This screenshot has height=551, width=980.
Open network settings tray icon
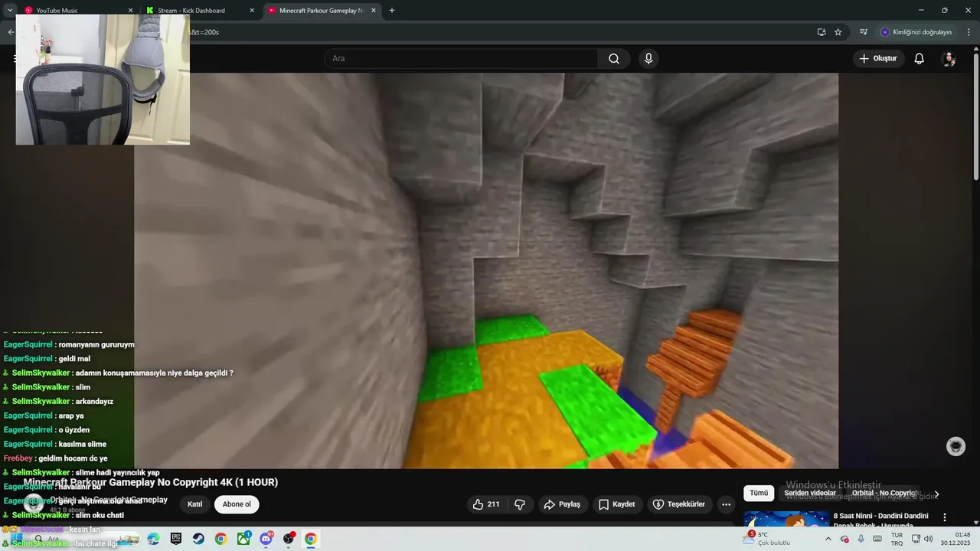916,539
